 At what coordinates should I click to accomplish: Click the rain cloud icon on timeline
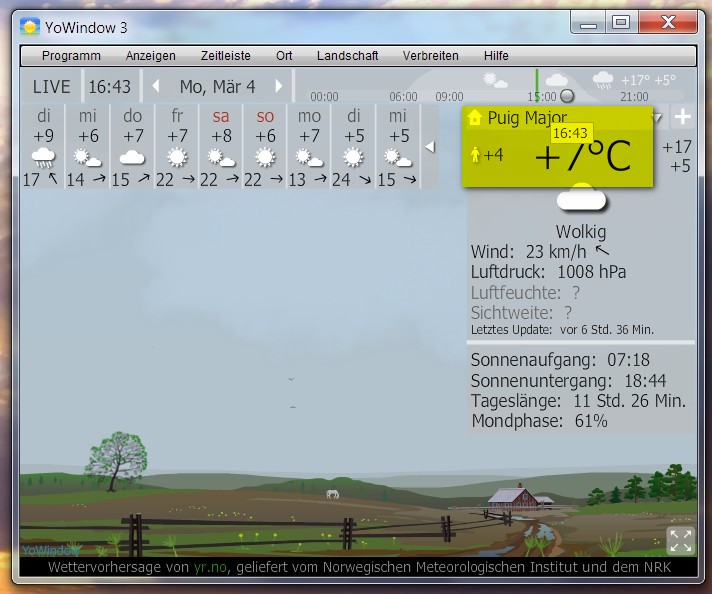pyautogui.click(x=603, y=80)
